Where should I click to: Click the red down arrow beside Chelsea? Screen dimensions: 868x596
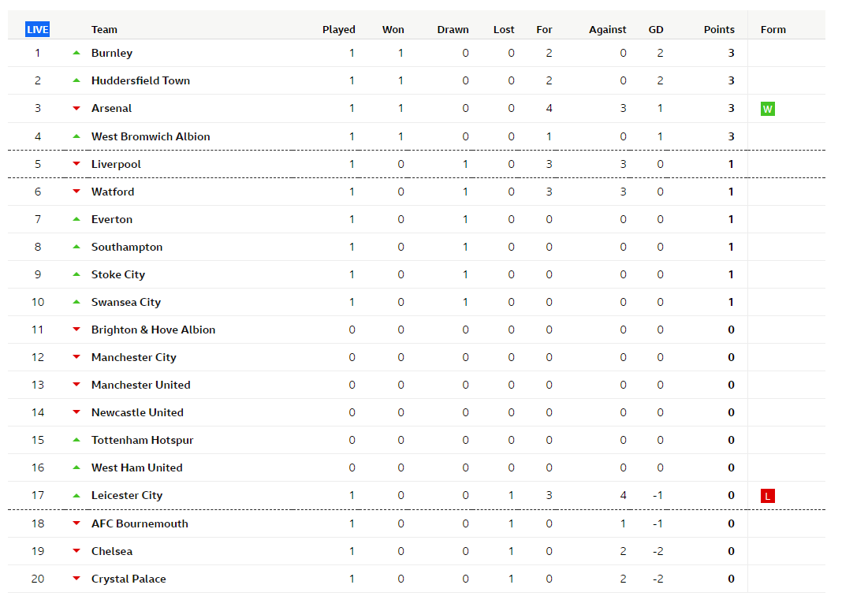[76, 551]
